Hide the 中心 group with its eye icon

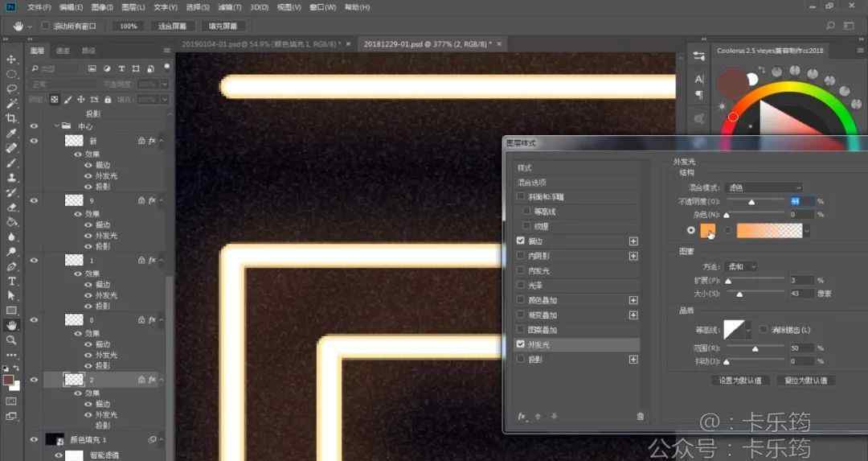click(x=34, y=126)
